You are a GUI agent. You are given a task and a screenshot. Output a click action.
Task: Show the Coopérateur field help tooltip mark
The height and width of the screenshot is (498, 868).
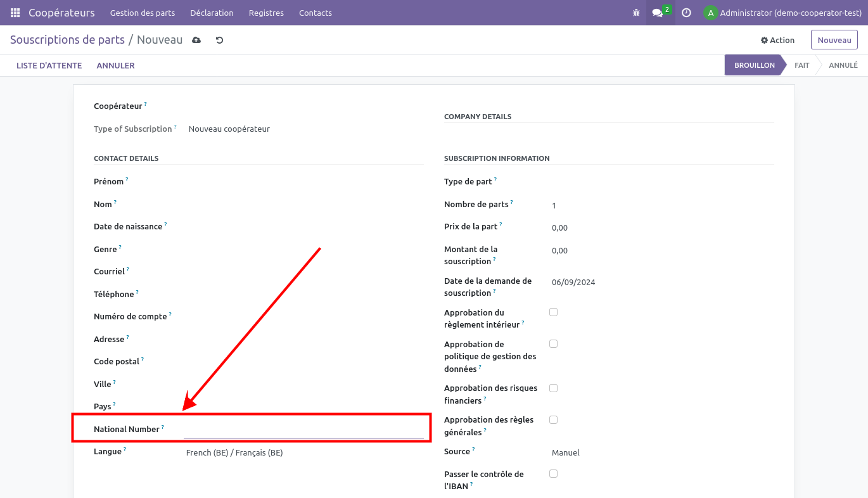point(145,103)
